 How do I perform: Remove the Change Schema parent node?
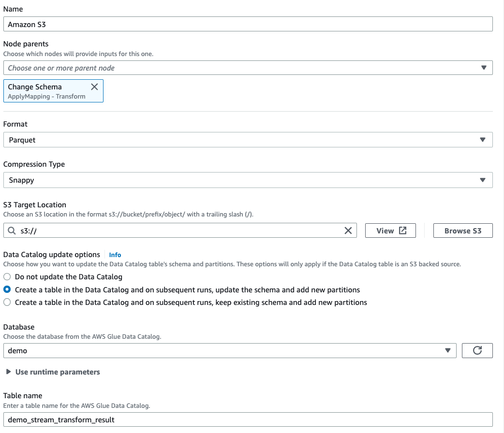pyautogui.click(x=94, y=87)
